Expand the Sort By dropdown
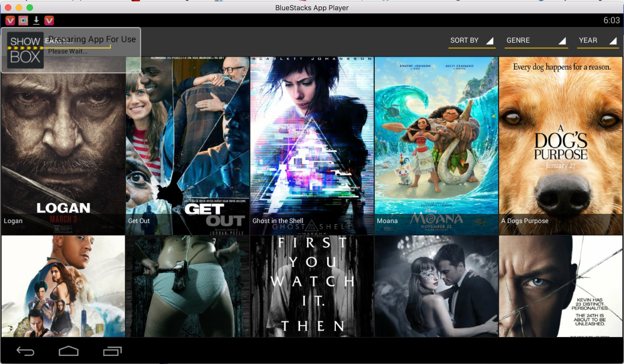The image size is (624, 364). tap(472, 41)
